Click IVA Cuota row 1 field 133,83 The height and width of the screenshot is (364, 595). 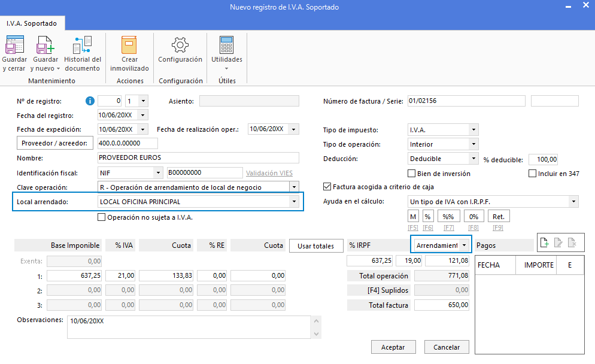tap(166, 275)
